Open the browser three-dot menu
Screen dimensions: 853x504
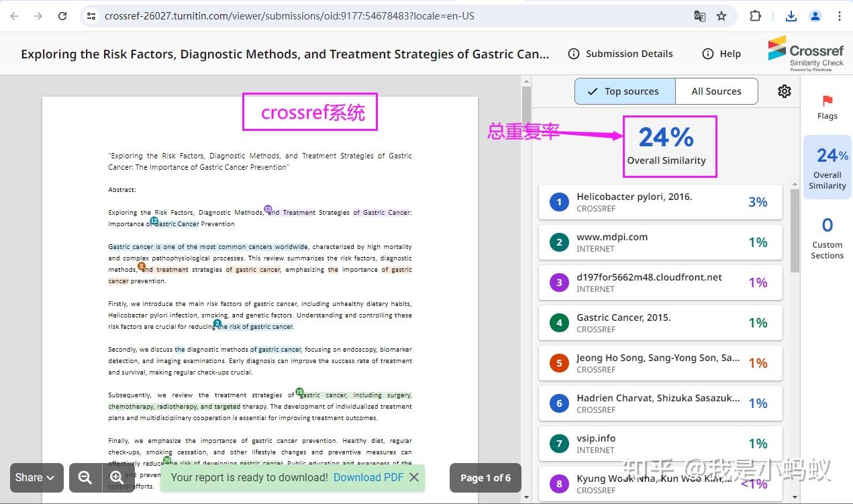(x=840, y=16)
